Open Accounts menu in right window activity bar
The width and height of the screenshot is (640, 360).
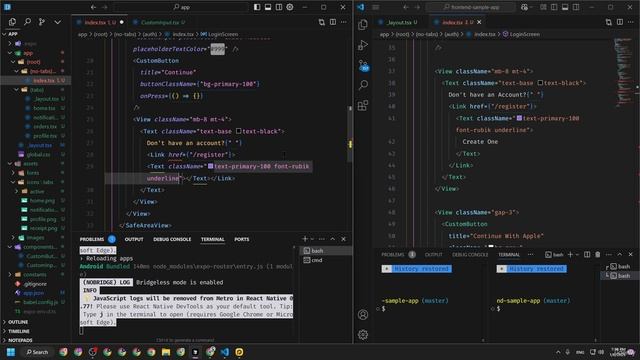tap(362, 315)
